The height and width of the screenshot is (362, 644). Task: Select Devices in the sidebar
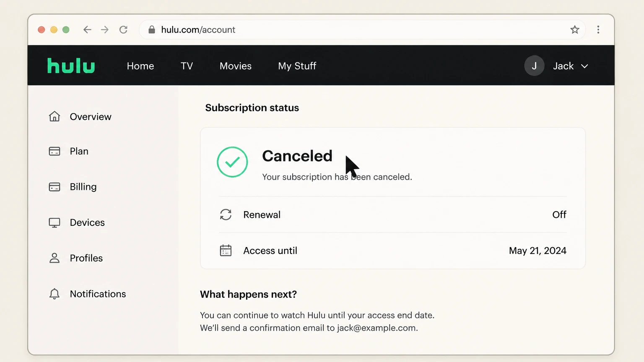[87, 222]
